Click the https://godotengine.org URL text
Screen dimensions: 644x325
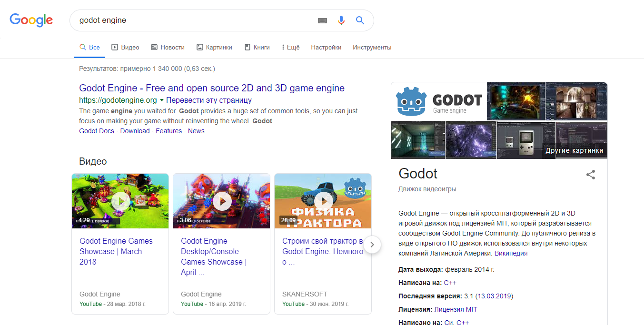pos(118,100)
